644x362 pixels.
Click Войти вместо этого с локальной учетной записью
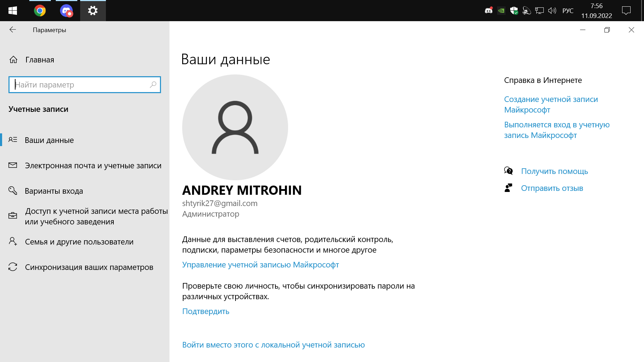pos(273,345)
